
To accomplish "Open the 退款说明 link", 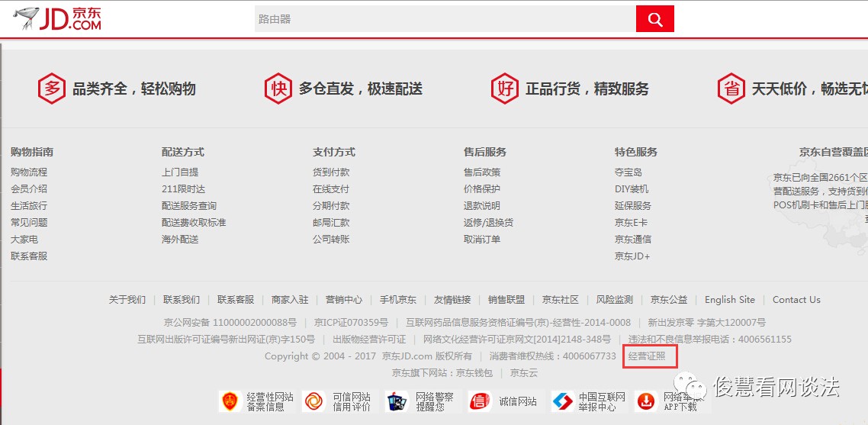I will (482, 205).
